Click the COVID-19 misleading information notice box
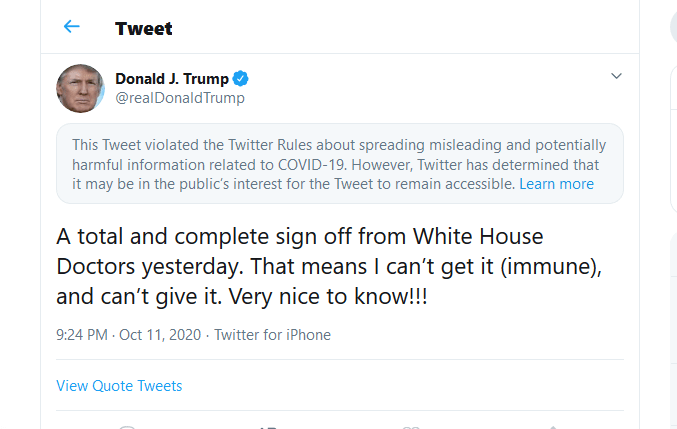 [x=339, y=163]
